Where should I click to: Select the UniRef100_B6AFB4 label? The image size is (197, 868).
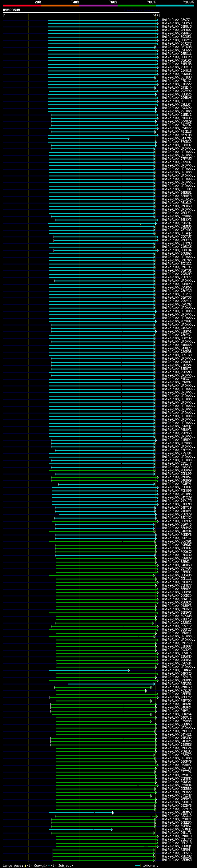177,250
